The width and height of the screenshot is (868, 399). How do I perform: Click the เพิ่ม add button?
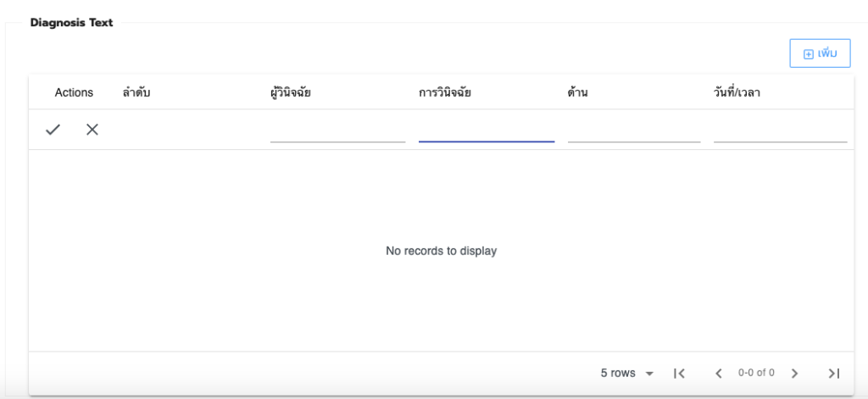pos(820,53)
